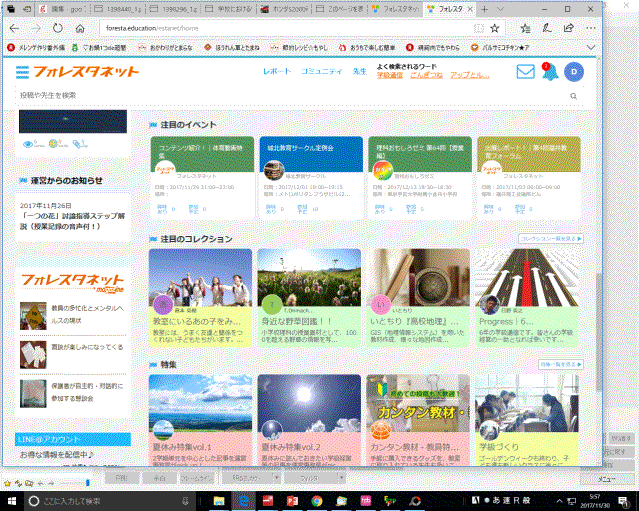Open the new browser tab button
The height and width of the screenshot is (511, 639).
(484, 9)
